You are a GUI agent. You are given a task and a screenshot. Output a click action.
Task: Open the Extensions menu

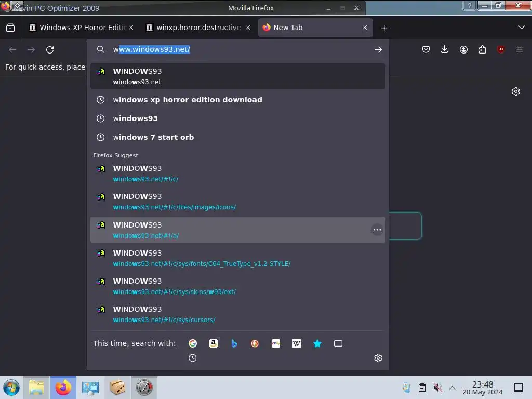coord(482,49)
